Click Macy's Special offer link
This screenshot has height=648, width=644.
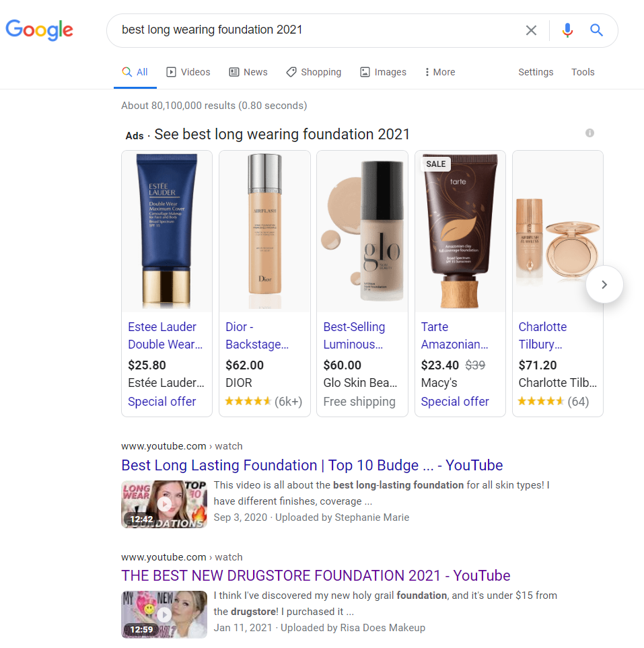click(455, 401)
